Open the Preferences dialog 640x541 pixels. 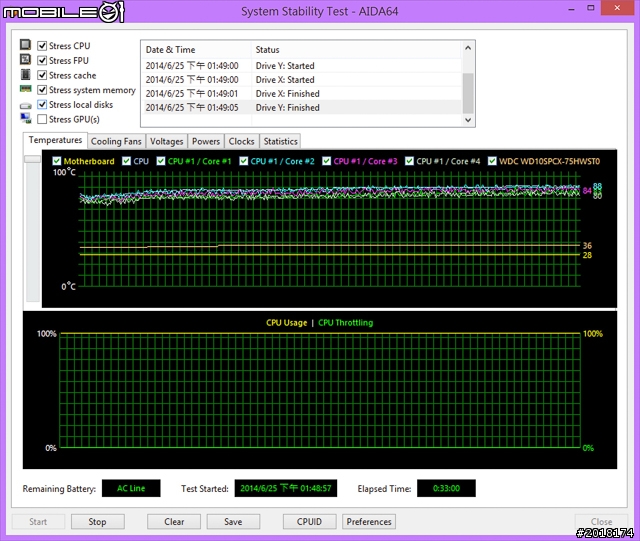point(369,522)
